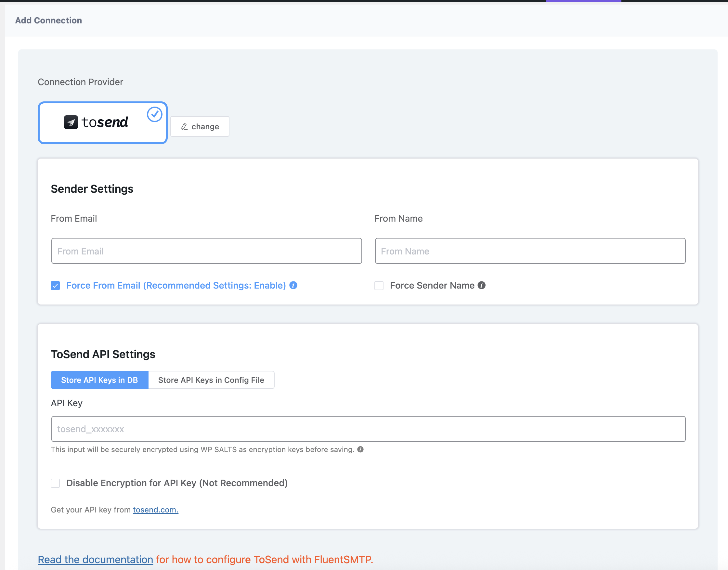Click the blue checkmark circle on tosend card
The height and width of the screenshot is (570, 728).
pos(155,114)
